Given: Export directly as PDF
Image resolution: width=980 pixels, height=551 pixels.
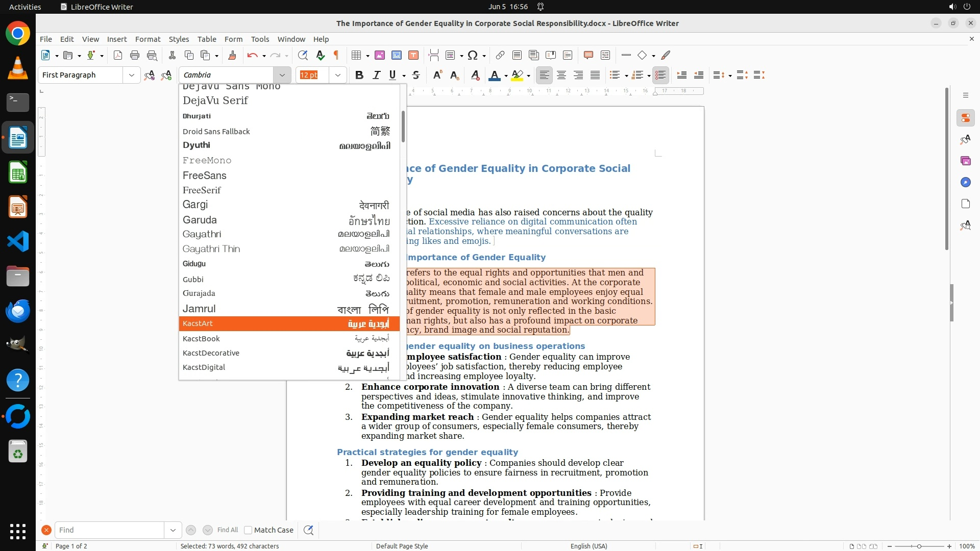Looking at the screenshot, I should [x=118, y=55].
